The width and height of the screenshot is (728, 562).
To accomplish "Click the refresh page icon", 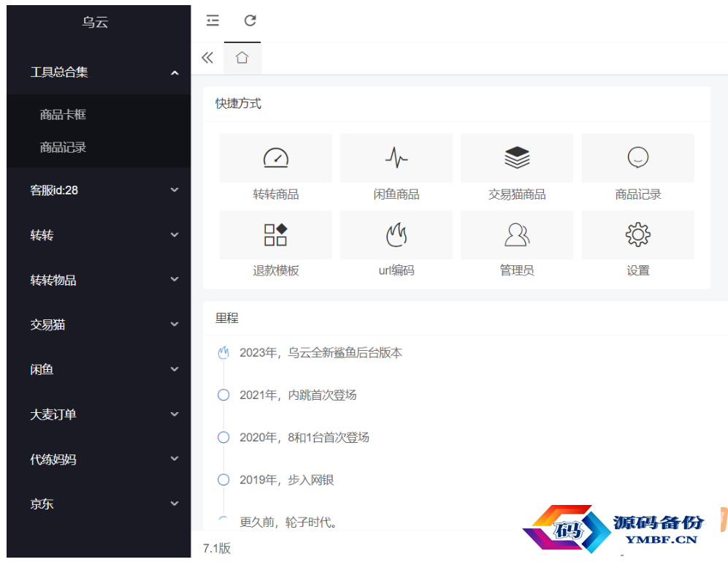I will pos(250,20).
